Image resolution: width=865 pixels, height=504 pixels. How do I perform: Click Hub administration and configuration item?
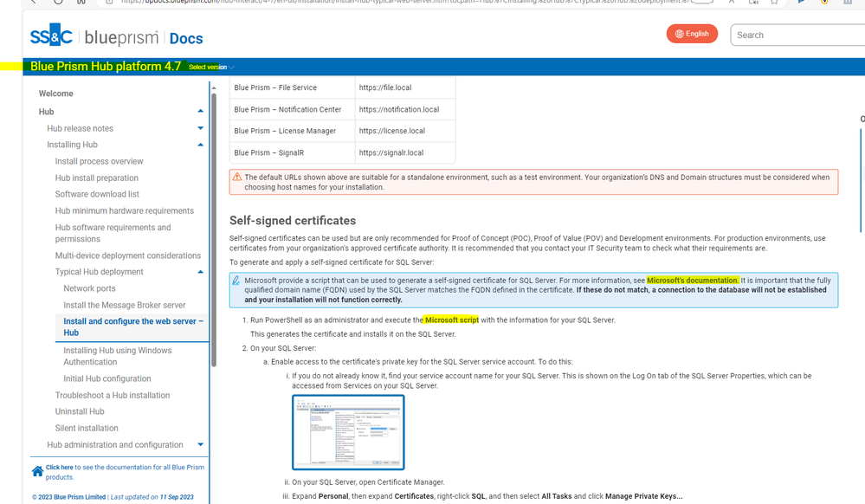[x=115, y=444]
